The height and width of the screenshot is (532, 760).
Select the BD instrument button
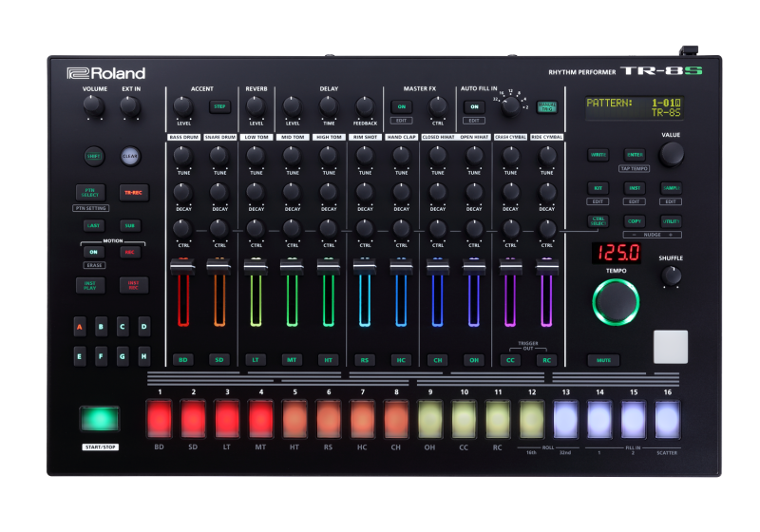tap(183, 360)
